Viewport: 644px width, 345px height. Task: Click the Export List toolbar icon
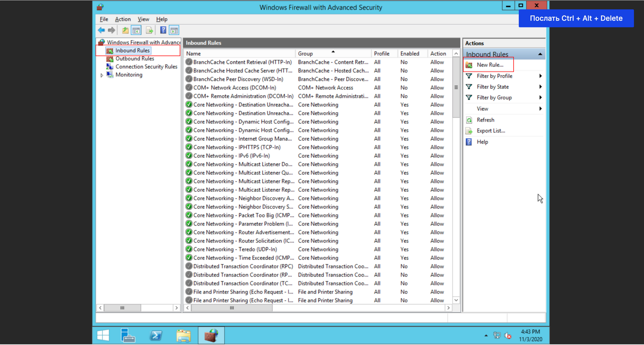(x=149, y=30)
